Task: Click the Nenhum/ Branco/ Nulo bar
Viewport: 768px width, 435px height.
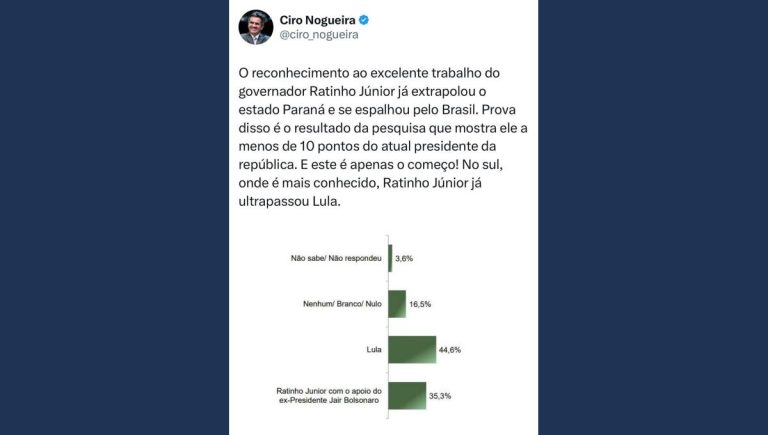Action: (x=397, y=304)
